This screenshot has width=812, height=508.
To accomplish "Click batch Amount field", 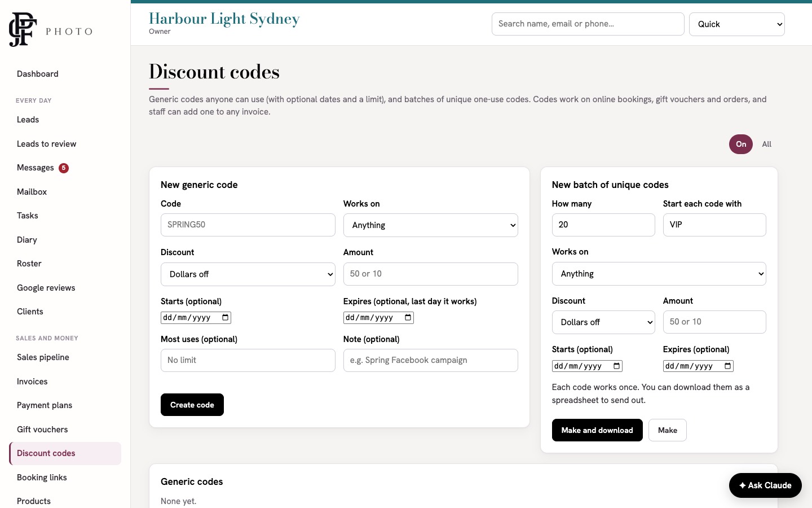I will [714, 322].
